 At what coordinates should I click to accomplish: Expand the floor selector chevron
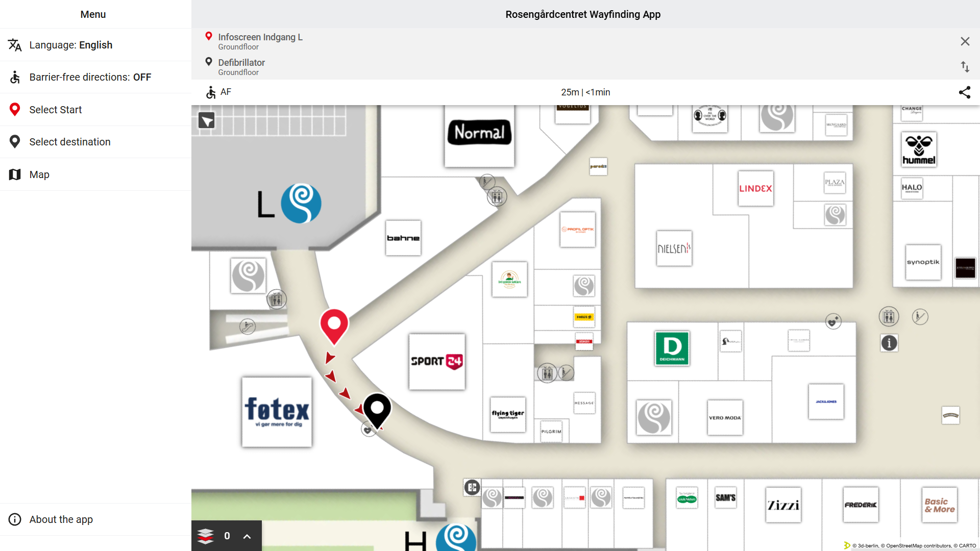click(x=247, y=536)
